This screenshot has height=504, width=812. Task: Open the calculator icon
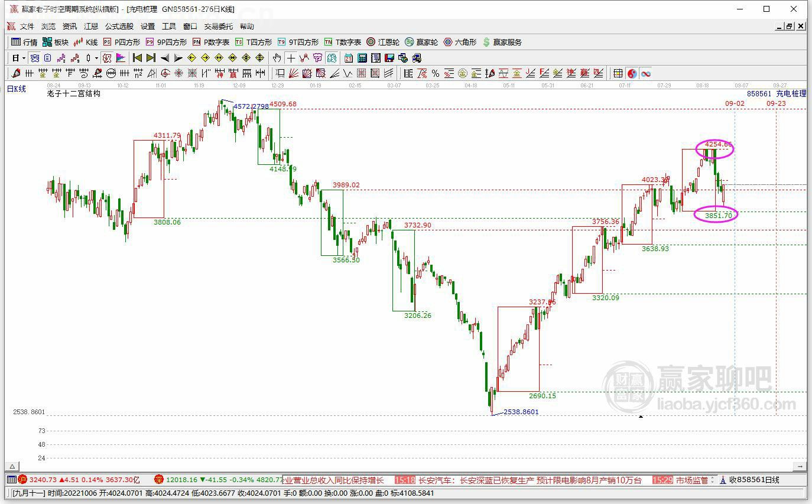(362, 58)
